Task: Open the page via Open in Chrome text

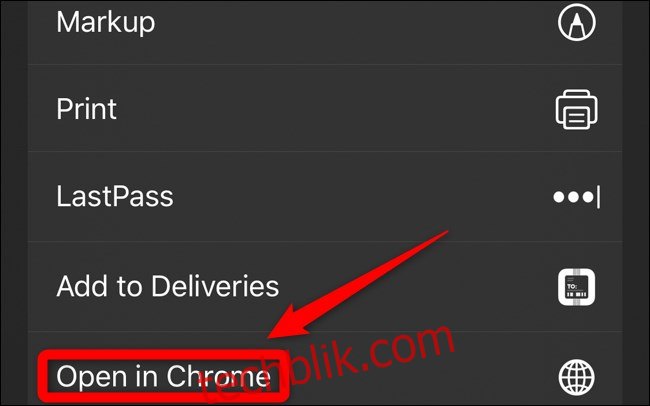Action: 163,377
